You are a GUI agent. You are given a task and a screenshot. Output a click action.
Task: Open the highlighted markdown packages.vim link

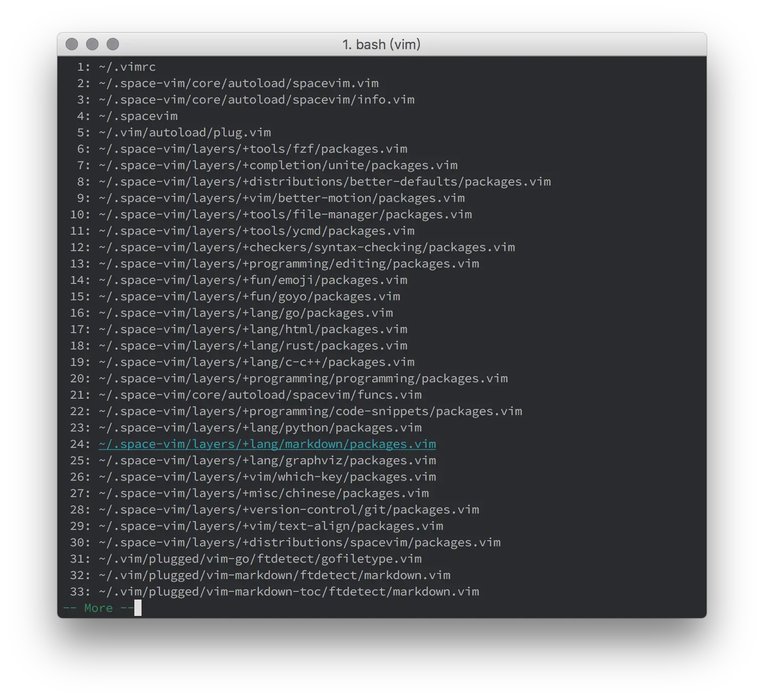pyautogui.click(x=267, y=444)
